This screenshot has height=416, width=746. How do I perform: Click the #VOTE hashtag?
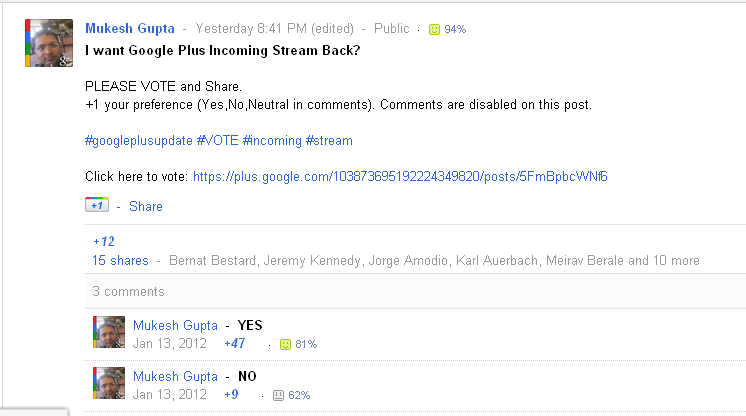pos(217,141)
